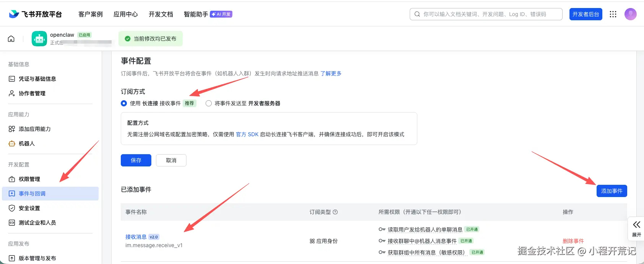Click the 权限管理 lock icon
The height and width of the screenshot is (264, 644).
[x=12, y=179]
